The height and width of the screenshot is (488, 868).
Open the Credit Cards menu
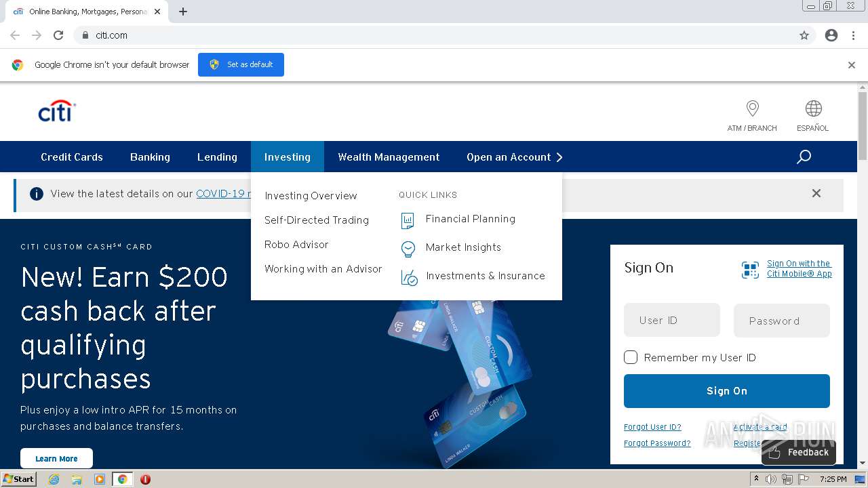(x=72, y=157)
